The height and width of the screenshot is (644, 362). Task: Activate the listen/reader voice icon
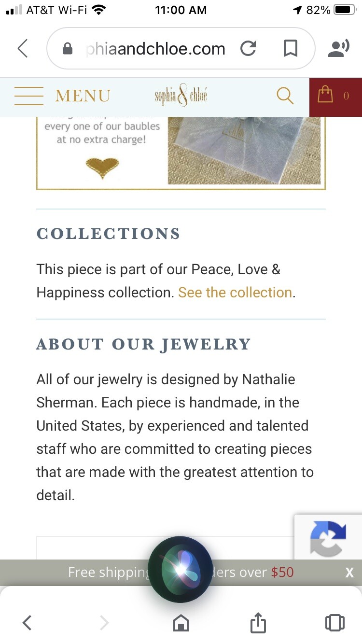click(338, 47)
